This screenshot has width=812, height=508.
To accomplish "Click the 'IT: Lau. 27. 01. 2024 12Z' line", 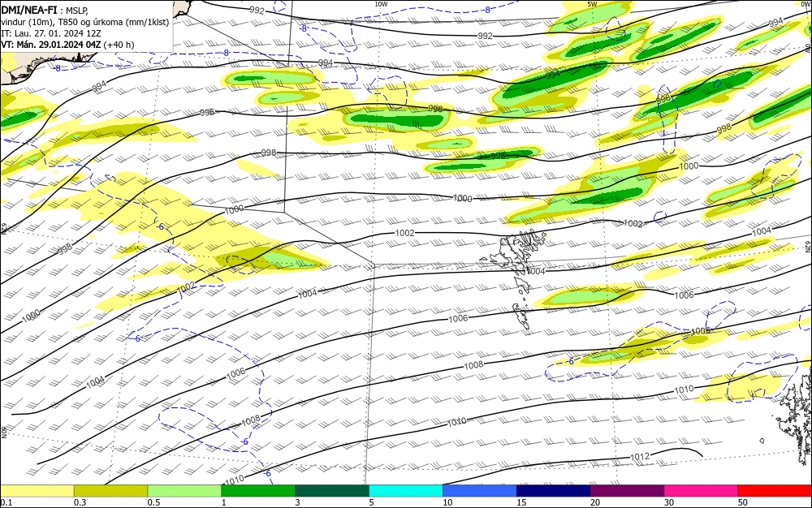I will [x=50, y=33].
